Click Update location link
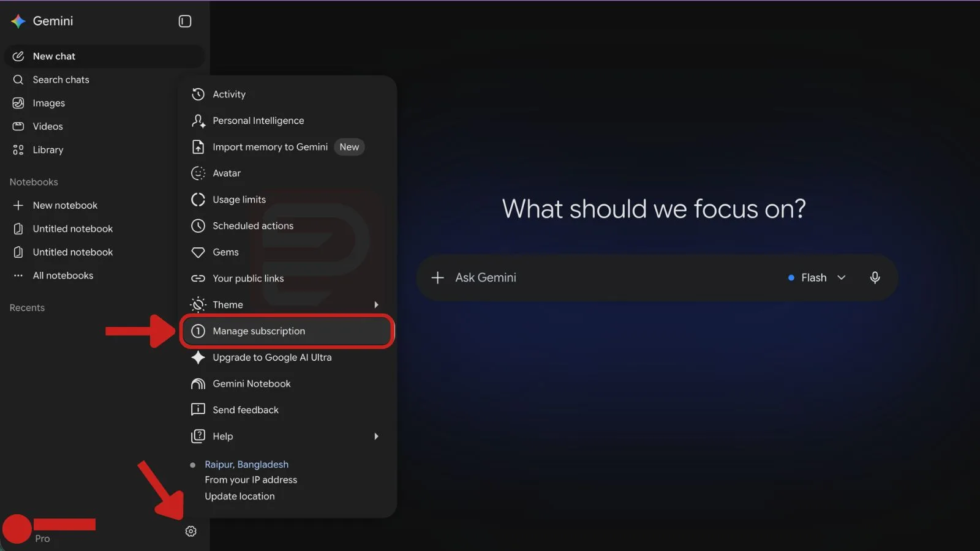The width and height of the screenshot is (980, 551). tap(239, 496)
